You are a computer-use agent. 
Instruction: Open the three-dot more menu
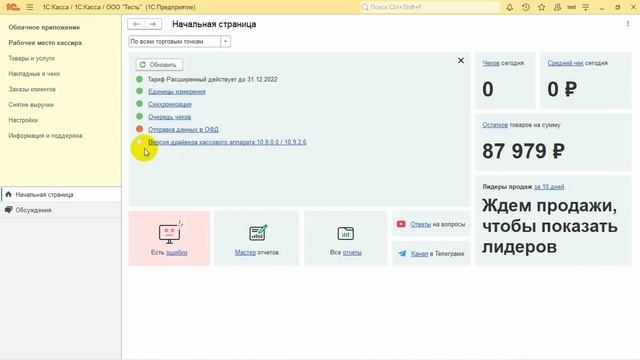pyautogui.click(x=628, y=24)
